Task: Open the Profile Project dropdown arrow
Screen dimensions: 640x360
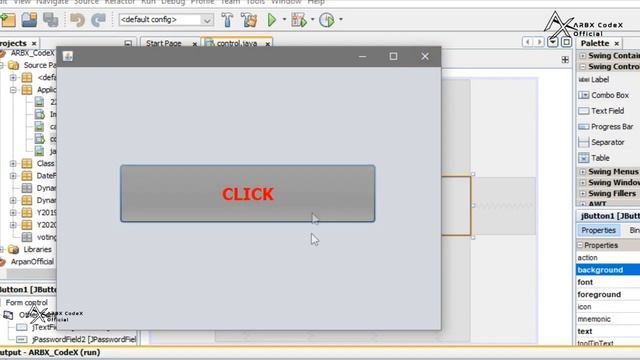Action: [341, 19]
